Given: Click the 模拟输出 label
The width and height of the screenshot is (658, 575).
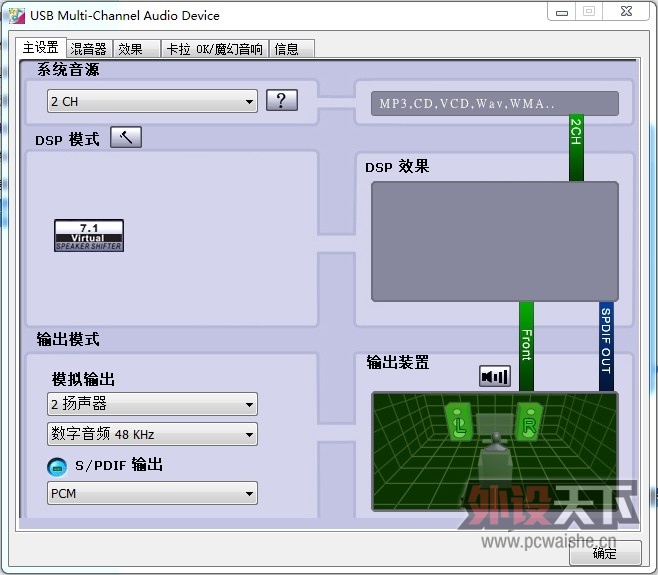Looking at the screenshot, I should coord(83,379).
